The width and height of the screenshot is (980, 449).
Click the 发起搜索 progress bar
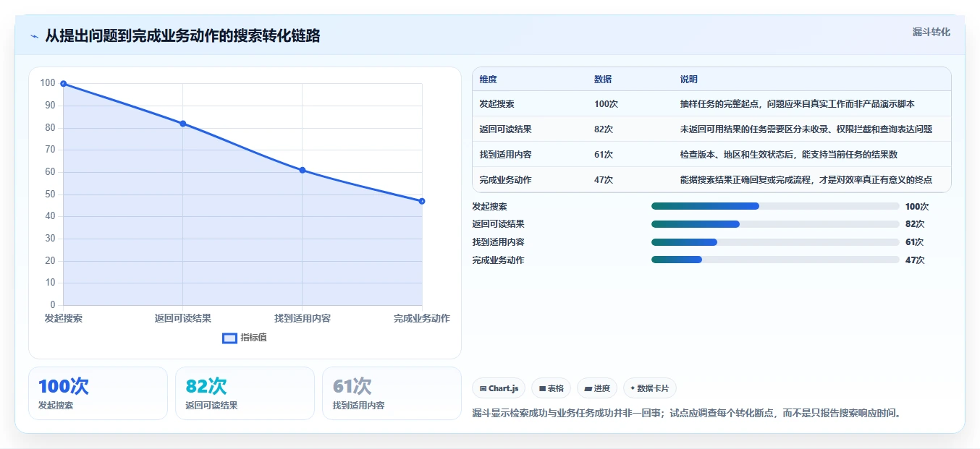pyautogui.click(x=775, y=206)
